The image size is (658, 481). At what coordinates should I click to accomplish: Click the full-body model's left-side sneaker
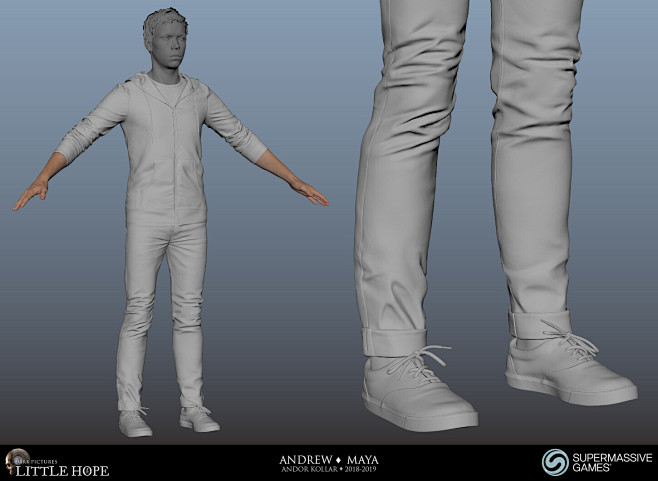[134, 422]
